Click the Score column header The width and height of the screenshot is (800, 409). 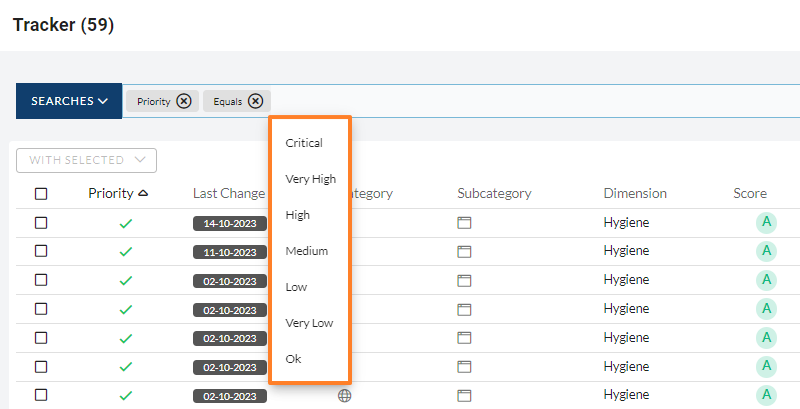(750, 193)
